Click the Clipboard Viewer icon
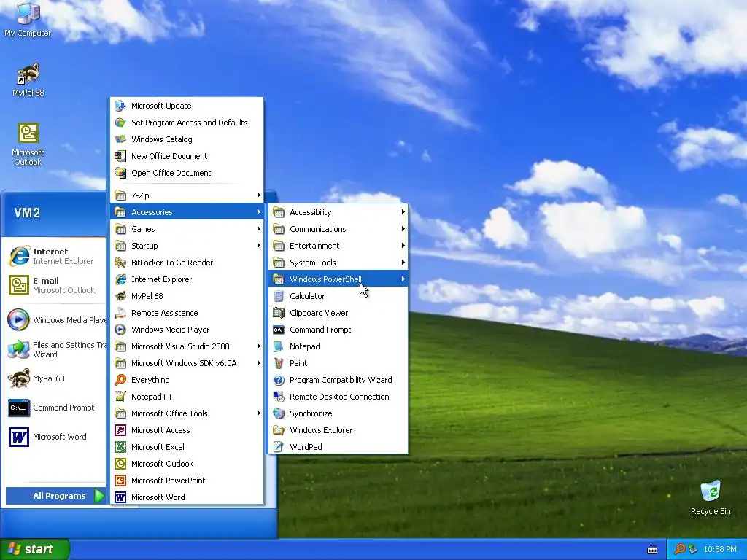 (279, 313)
